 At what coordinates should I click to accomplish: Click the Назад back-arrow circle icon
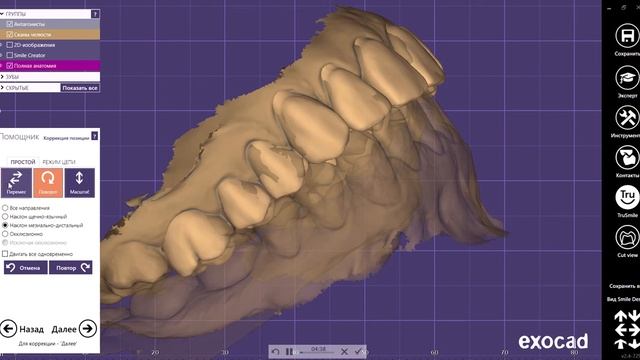tap(8, 329)
